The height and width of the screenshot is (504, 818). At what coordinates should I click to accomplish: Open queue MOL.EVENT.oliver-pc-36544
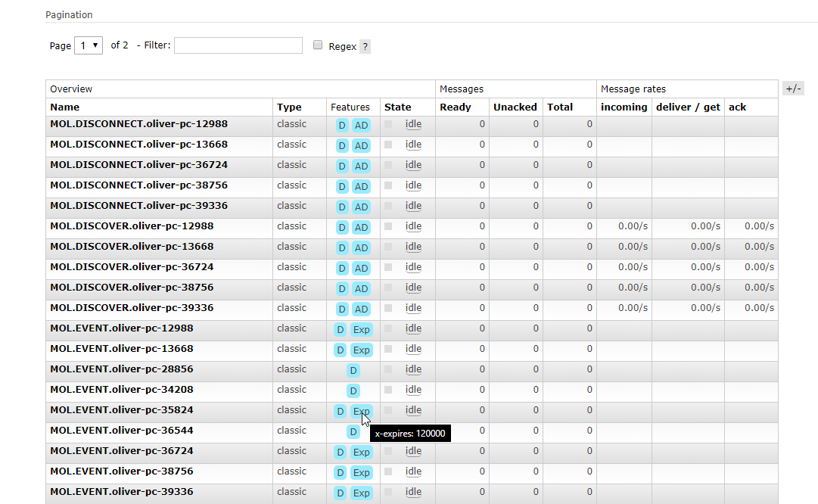(122, 430)
